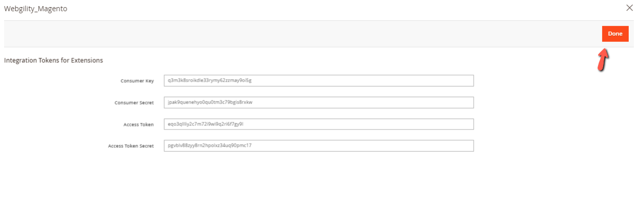Click the orange Done button

pyautogui.click(x=615, y=34)
